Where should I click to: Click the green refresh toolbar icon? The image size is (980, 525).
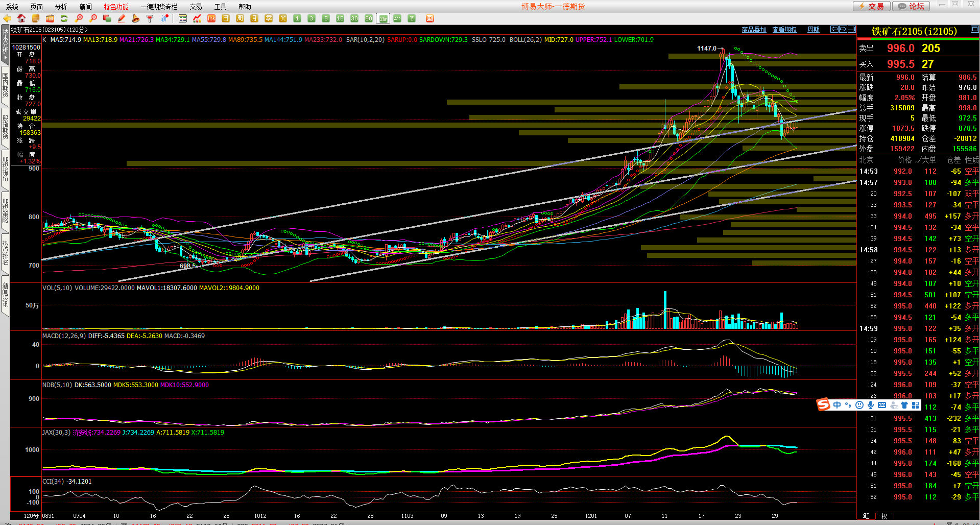click(64, 18)
